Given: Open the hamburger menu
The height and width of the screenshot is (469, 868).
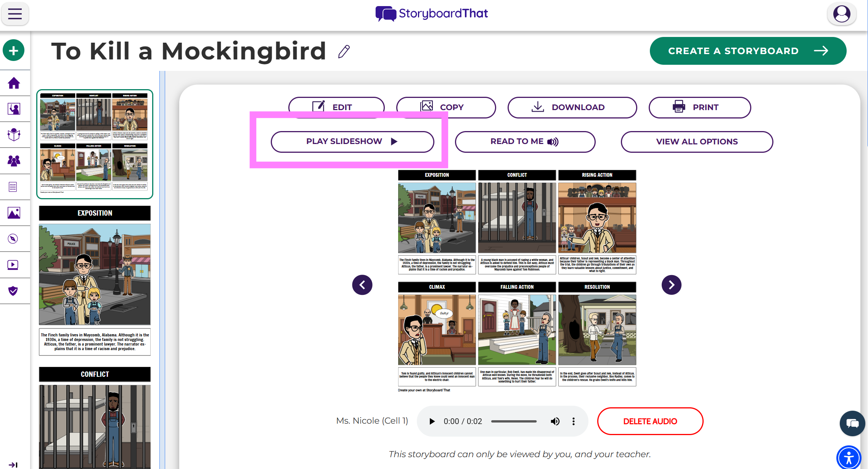Looking at the screenshot, I should click(x=15, y=14).
